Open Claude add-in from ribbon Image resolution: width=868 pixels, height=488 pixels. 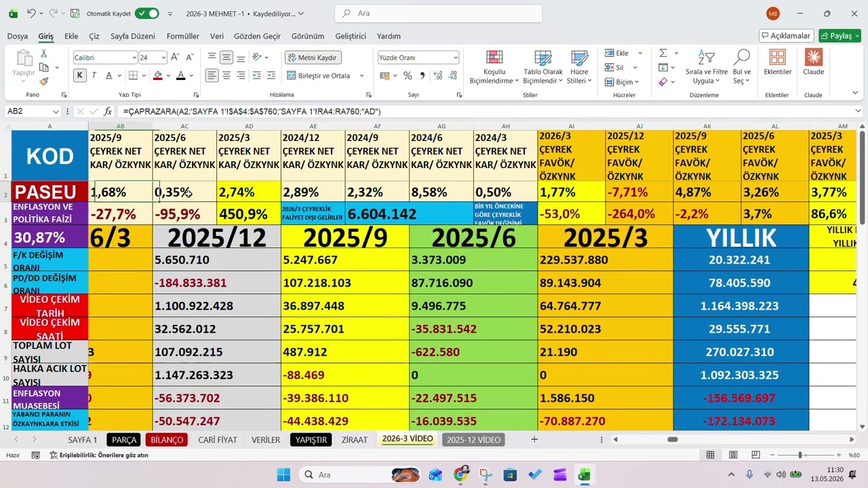point(813,62)
